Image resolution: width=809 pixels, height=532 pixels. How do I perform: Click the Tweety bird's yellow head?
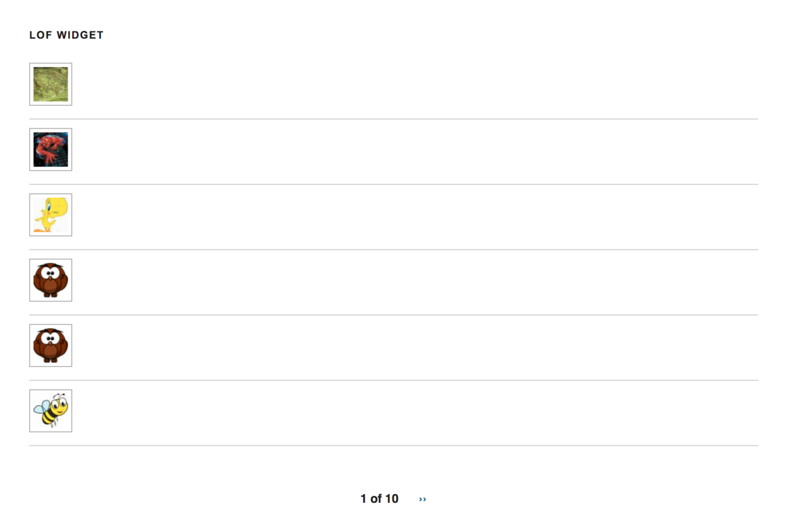[59, 206]
